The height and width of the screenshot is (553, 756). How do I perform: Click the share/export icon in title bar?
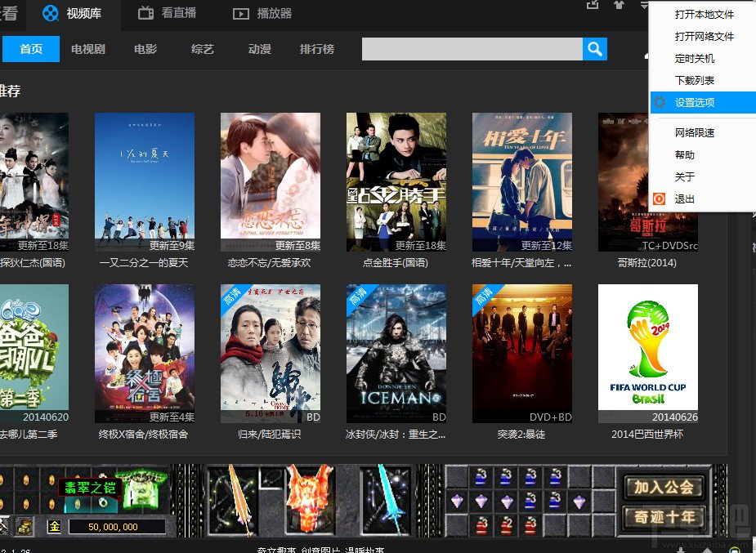[593, 5]
